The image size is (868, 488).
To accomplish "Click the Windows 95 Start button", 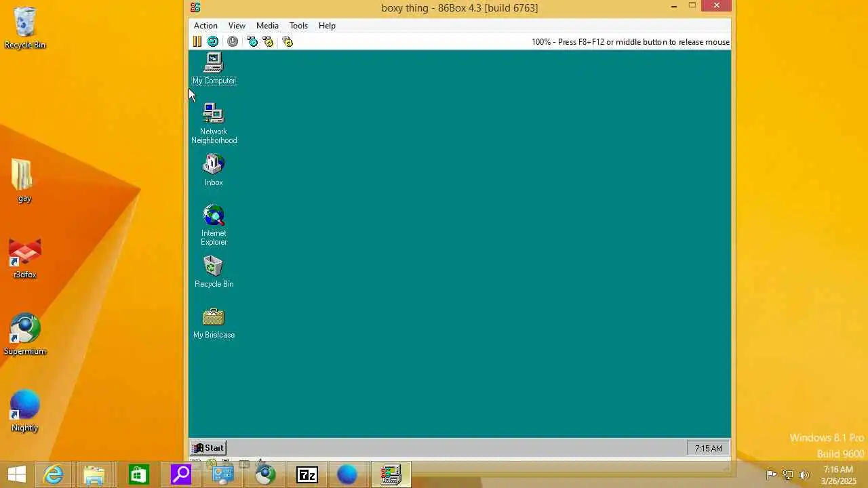I will (208, 448).
